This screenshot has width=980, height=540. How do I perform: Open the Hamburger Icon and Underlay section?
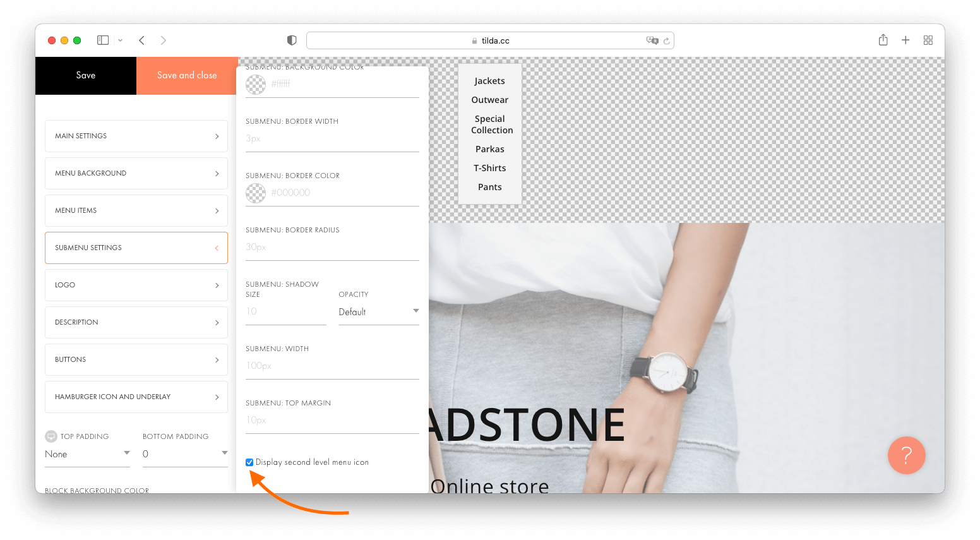point(136,397)
